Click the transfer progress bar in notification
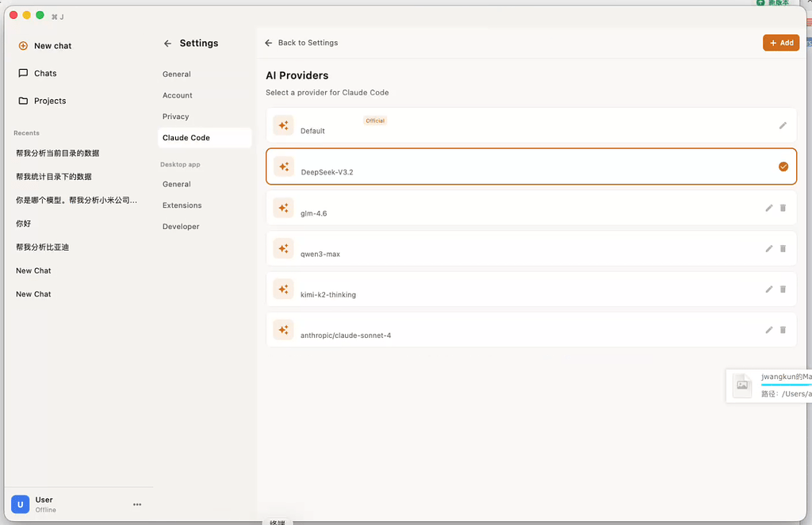 point(786,385)
